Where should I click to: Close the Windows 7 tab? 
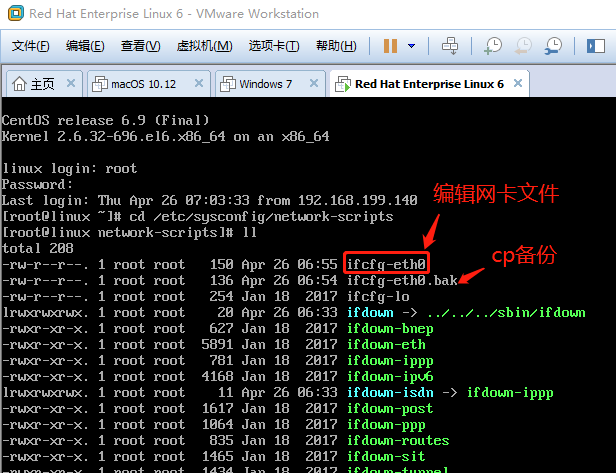point(314,83)
